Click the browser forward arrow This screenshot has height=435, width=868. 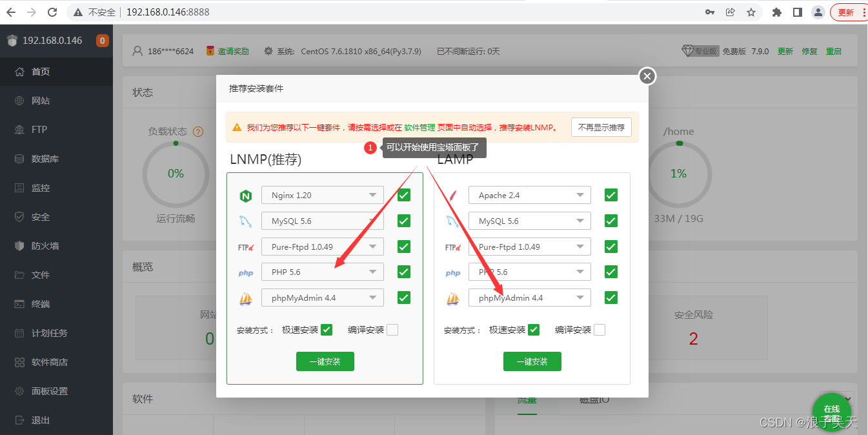coord(32,12)
